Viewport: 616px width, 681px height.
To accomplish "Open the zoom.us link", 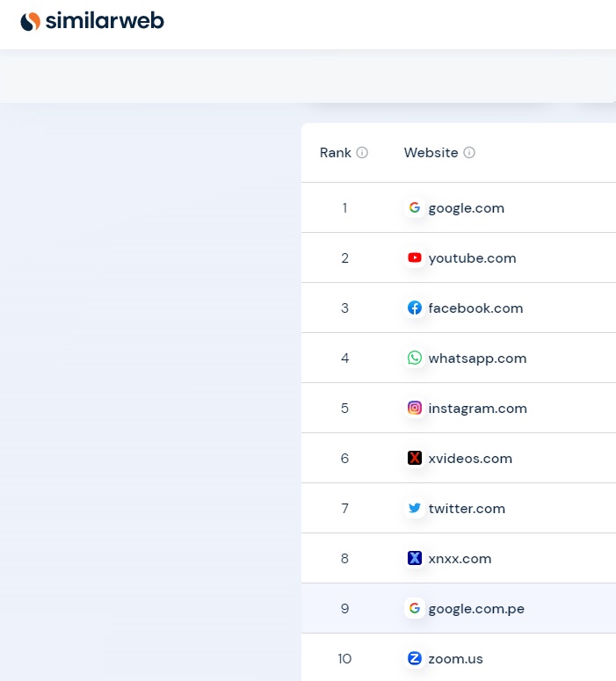I will (455, 659).
